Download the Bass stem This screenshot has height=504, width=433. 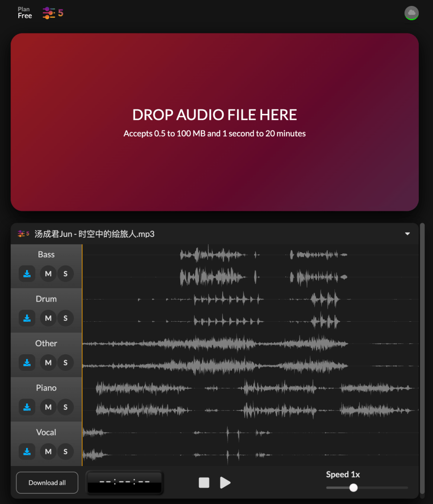(27, 274)
